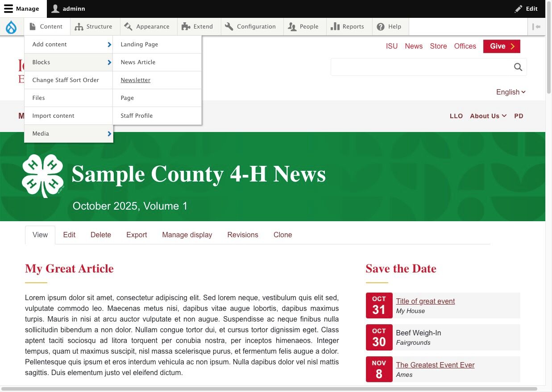This screenshot has height=392, width=552.
Task: Expand the About Us menu
Action: pos(488,116)
